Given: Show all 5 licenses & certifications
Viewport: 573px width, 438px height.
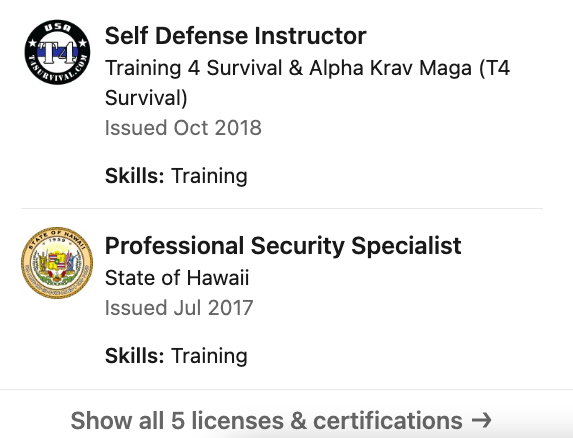Looking at the screenshot, I should click(x=281, y=420).
